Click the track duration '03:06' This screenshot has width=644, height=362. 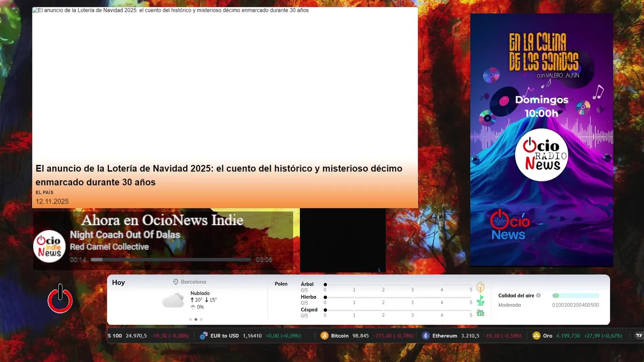pos(264,260)
